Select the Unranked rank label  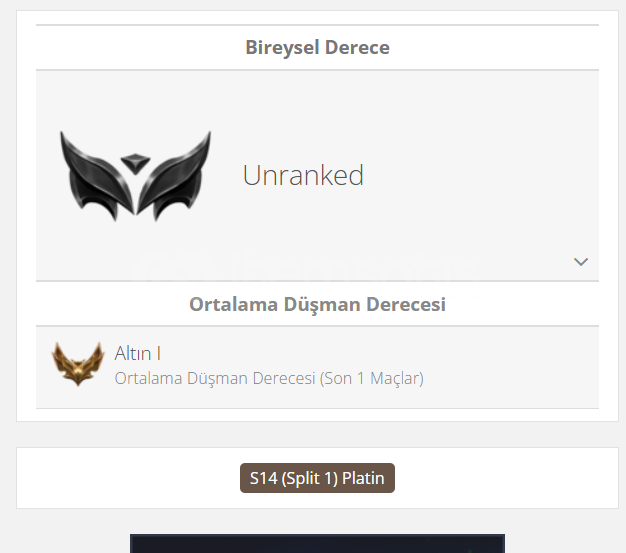tap(303, 175)
